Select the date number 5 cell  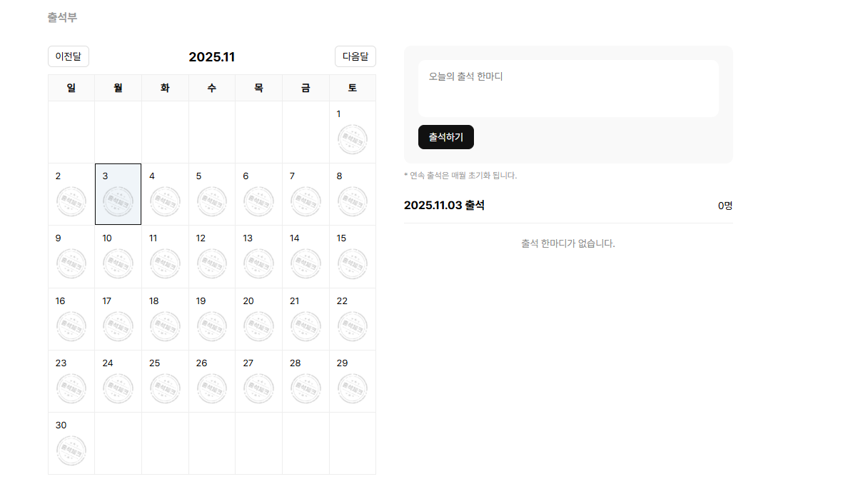point(199,176)
